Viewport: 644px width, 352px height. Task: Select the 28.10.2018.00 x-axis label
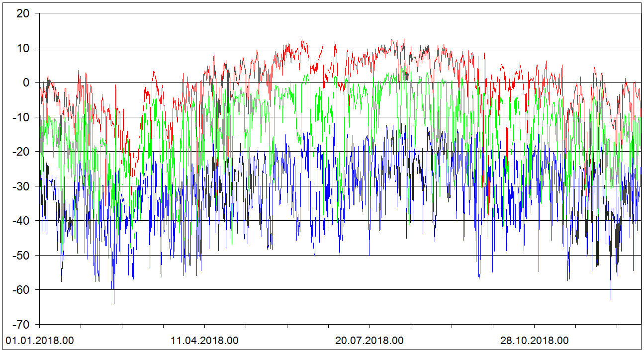[534, 341]
